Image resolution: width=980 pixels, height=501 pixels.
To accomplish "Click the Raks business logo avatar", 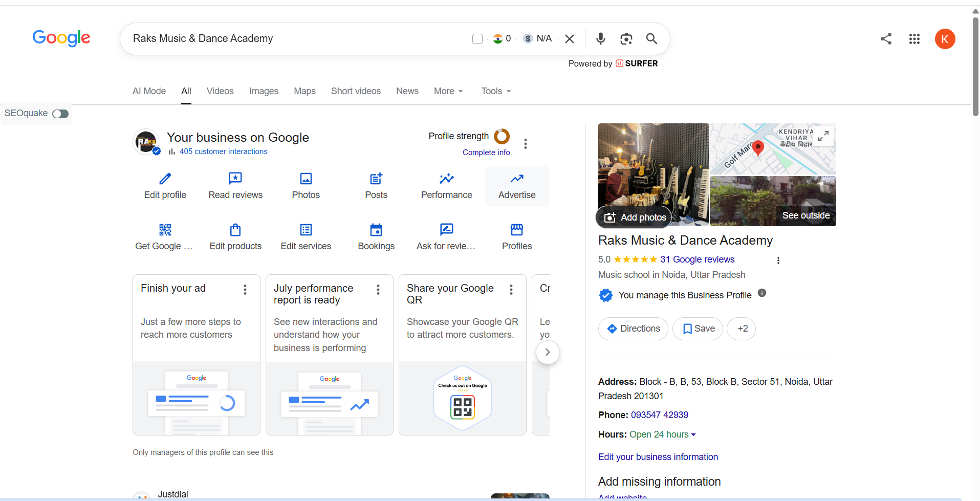I will coord(146,142).
